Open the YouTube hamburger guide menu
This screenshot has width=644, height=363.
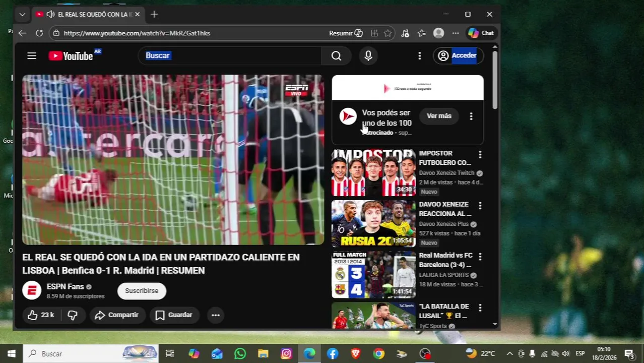(32, 55)
